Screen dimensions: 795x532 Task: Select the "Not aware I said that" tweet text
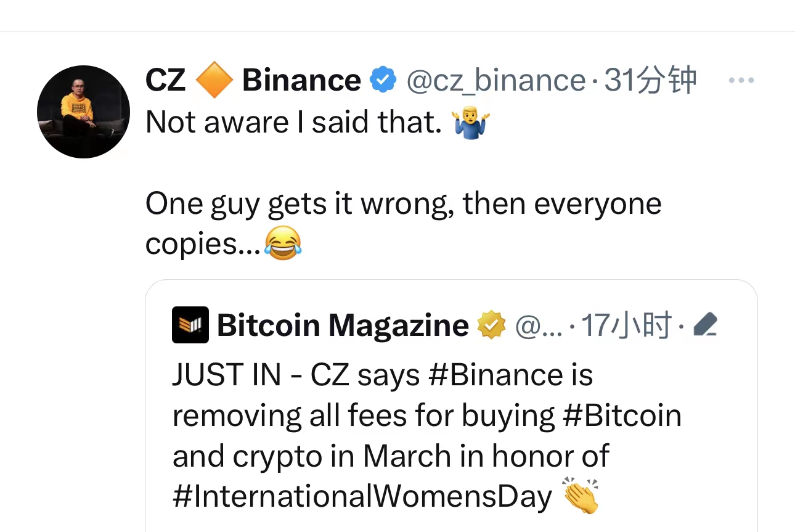tap(294, 123)
